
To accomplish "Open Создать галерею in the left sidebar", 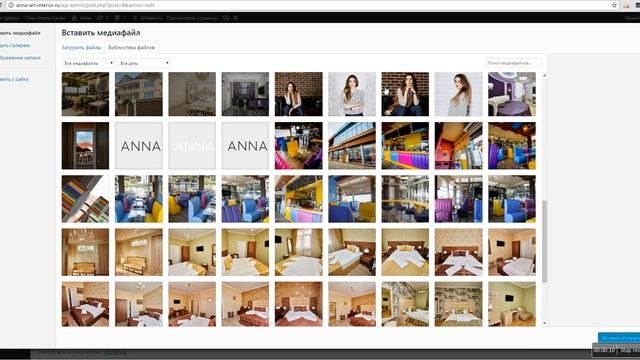I will coord(15,46).
